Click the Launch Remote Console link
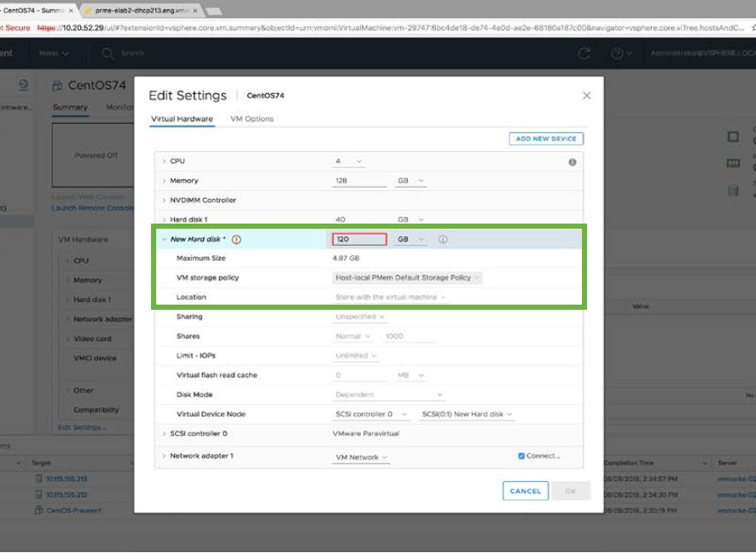 [x=92, y=207]
